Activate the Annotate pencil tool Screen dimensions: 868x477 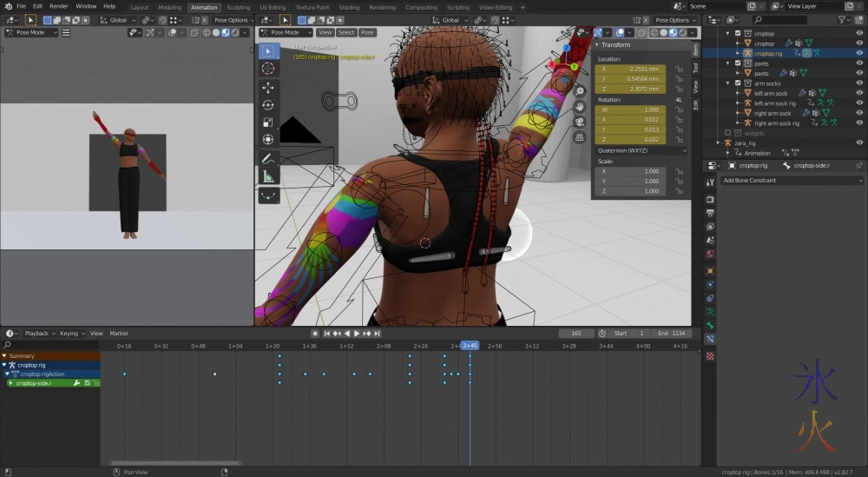[x=268, y=159]
